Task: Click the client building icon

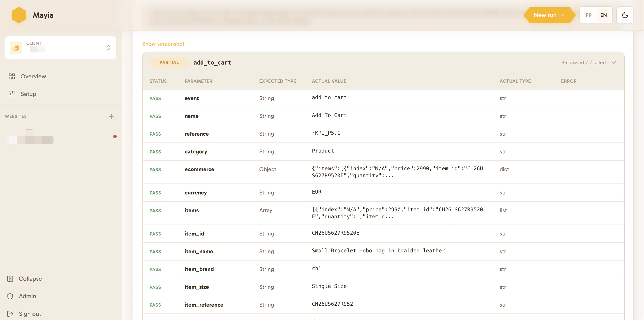Action: click(16, 48)
